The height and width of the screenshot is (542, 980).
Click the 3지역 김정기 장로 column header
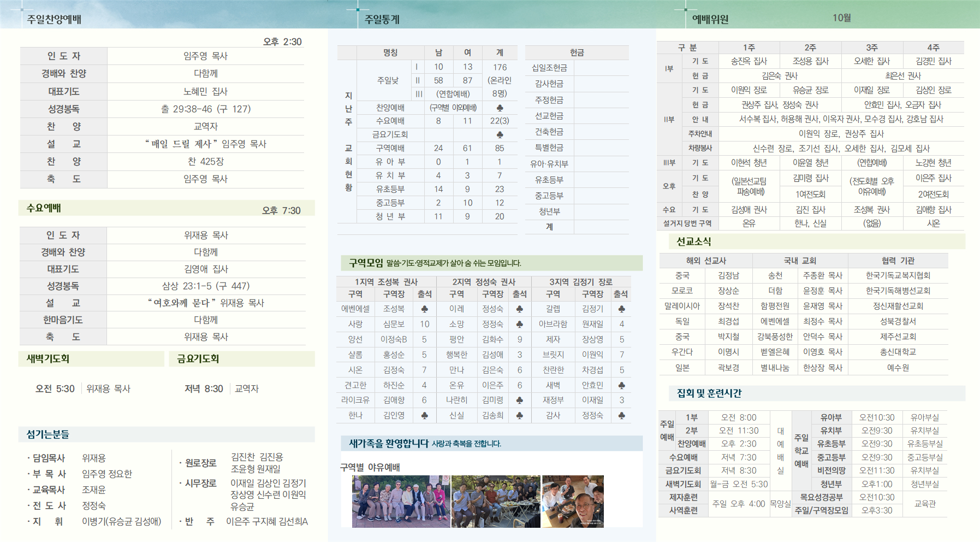(x=580, y=282)
